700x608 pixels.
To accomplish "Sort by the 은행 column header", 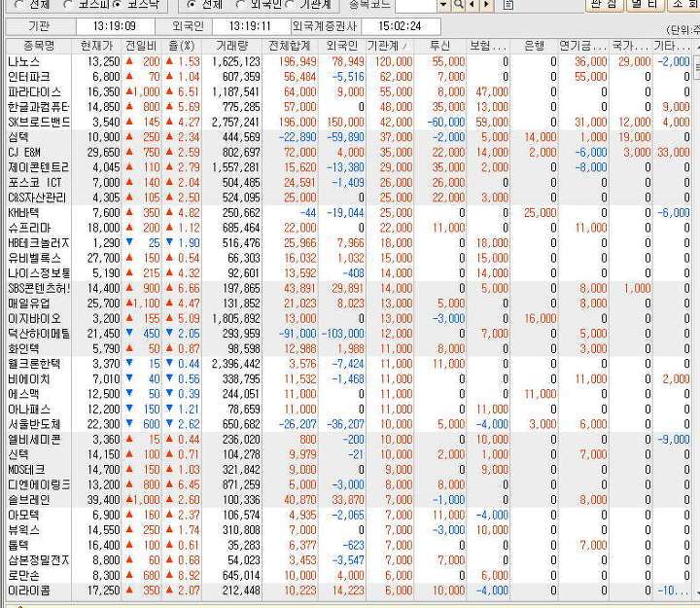I will tap(534, 46).
